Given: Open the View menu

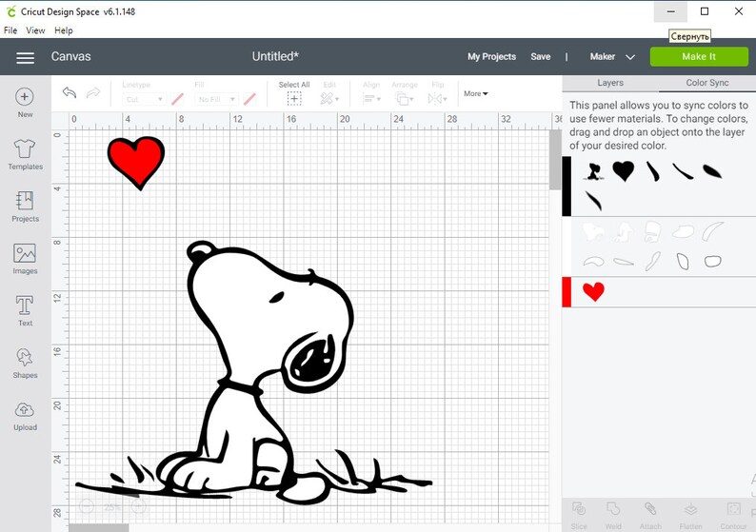Looking at the screenshot, I should 35,30.
